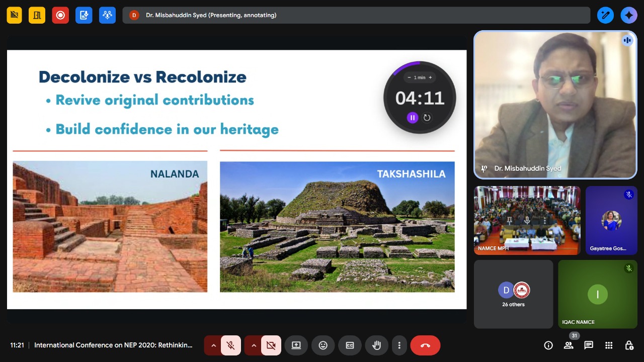The image size is (644, 362).
Task: Open the in-call chat panel
Action: pos(589,345)
